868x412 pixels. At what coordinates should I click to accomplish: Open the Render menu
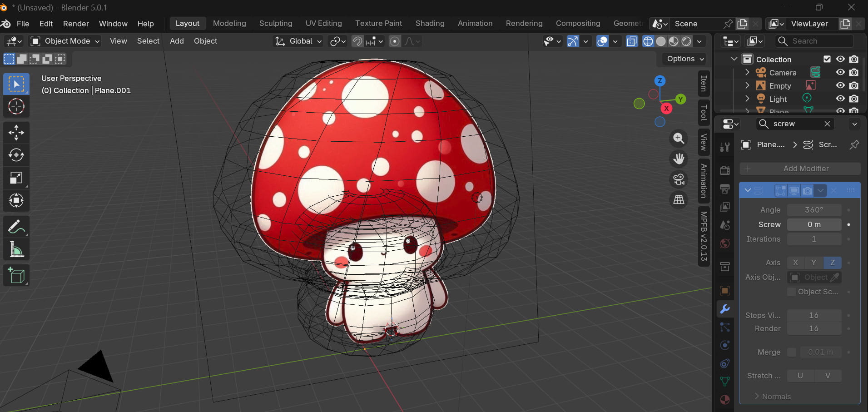coord(76,24)
